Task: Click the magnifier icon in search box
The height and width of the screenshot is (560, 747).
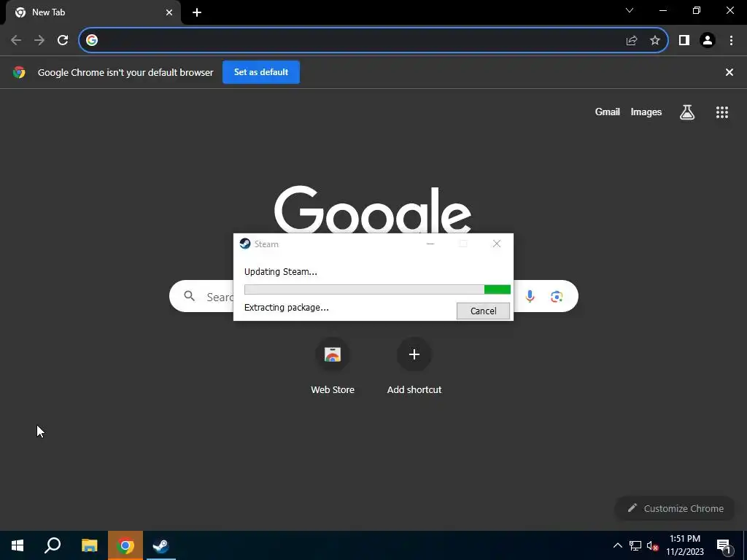Action: tap(190, 296)
